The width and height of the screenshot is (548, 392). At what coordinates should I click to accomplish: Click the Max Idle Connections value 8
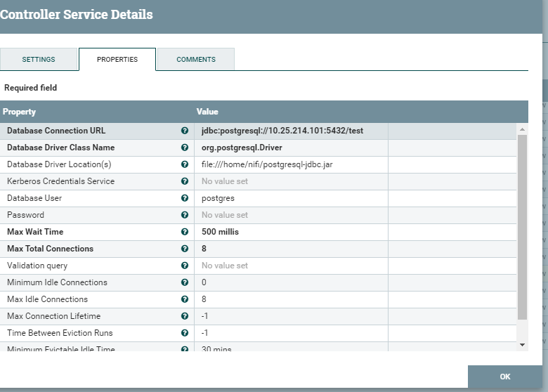pyautogui.click(x=204, y=299)
